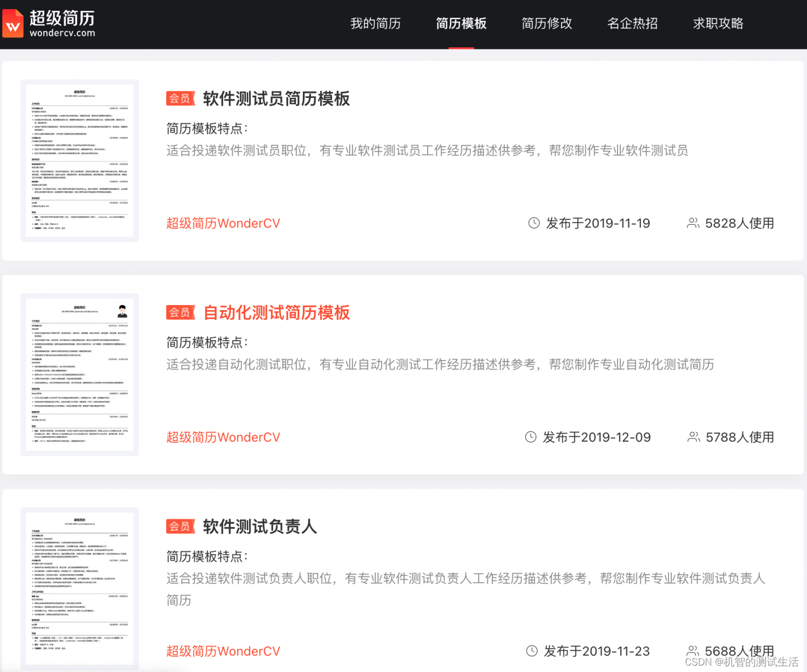Image resolution: width=807 pixels, height=672 pixels.
Task: Open the 简历修改 menu item
Action: point(547,24)
